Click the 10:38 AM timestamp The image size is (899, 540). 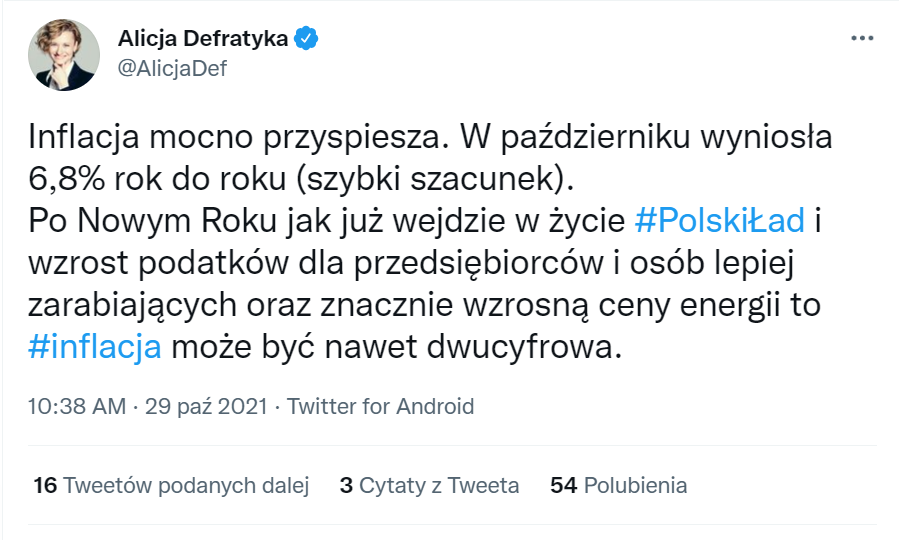(x=77, y=407)
